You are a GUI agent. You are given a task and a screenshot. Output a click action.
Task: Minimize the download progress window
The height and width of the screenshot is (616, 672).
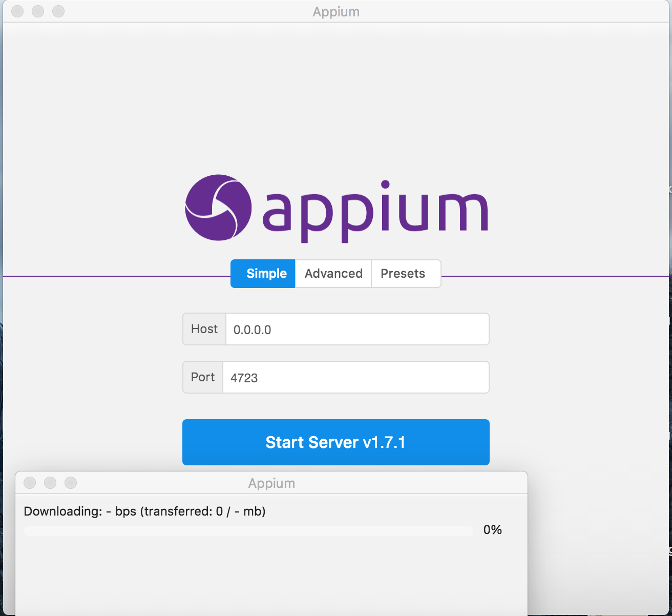pos(50,483)
